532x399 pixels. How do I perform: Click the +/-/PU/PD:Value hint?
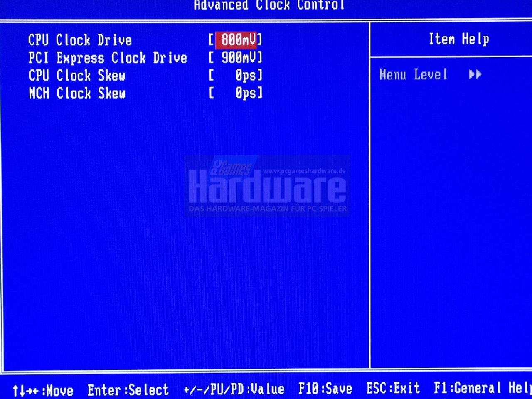tap(234, 389)
